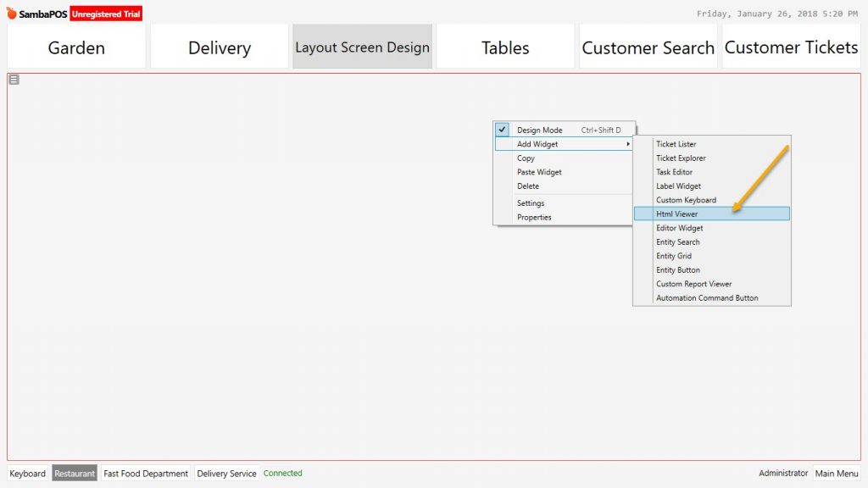Screen dimensions: 868x488
Task: Expand the Add Widget submenu arrow
Action: 628,144
